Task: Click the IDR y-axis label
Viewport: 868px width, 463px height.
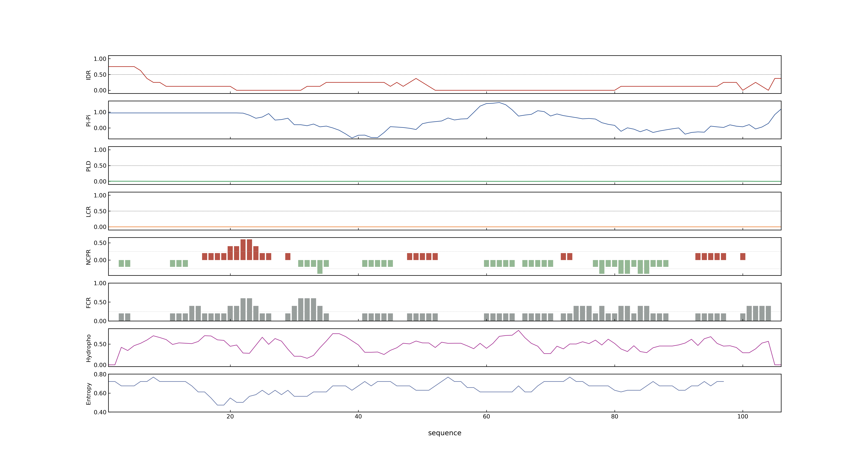Action: [x=89, y=75]
